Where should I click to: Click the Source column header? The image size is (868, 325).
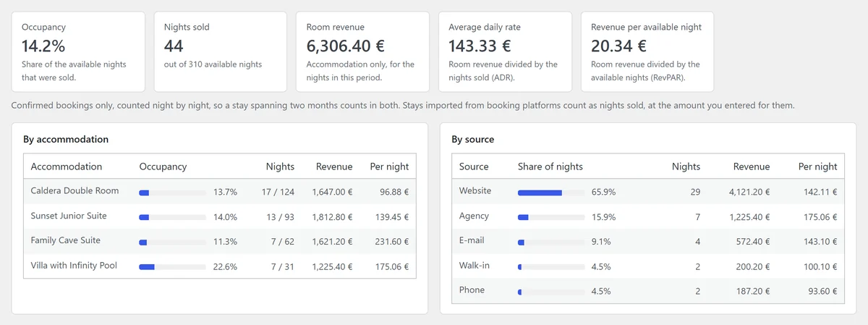474,166
